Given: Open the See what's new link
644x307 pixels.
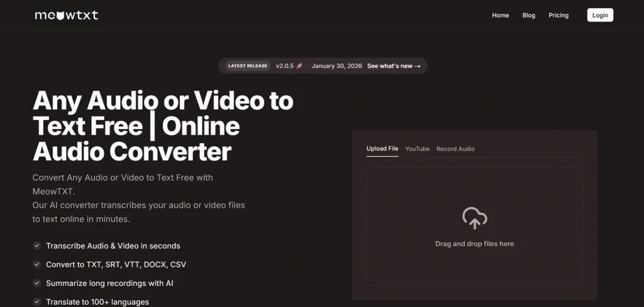Looking at the screenshot, I should pos(394,66).
